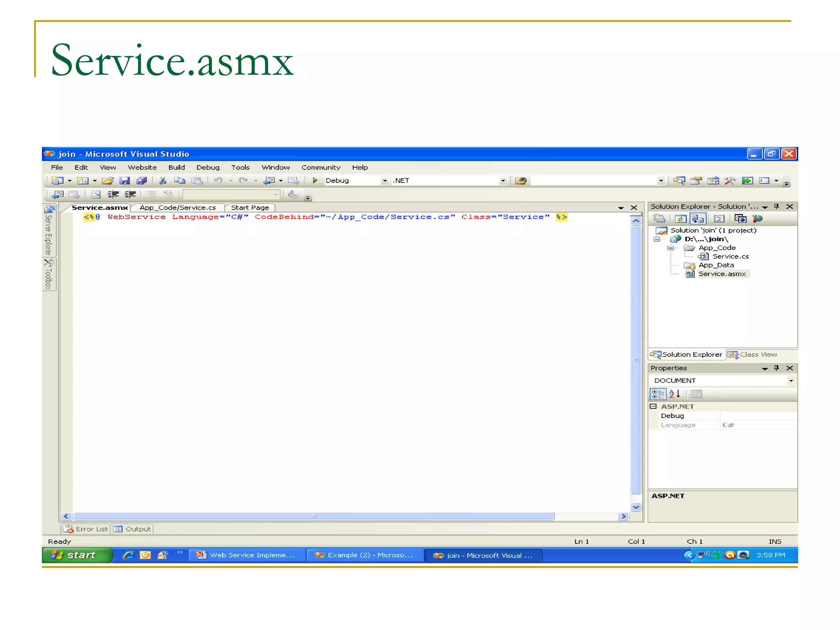Open the Build menu

[x=176, y=167]
